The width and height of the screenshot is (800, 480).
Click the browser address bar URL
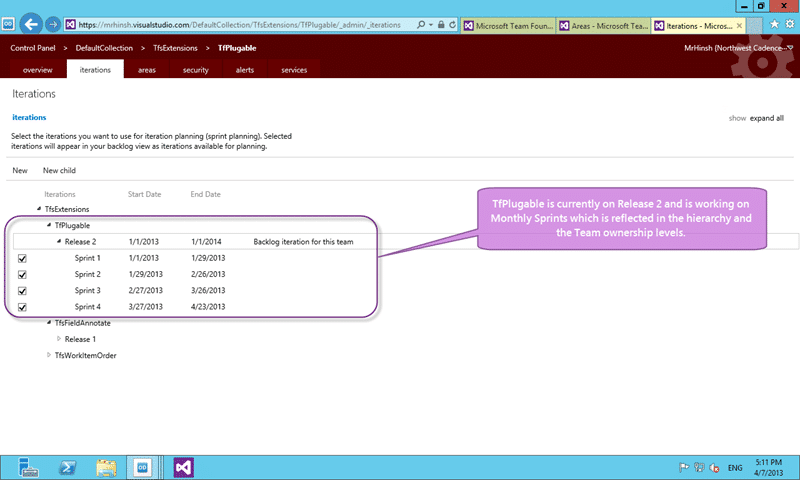point(239,24)
